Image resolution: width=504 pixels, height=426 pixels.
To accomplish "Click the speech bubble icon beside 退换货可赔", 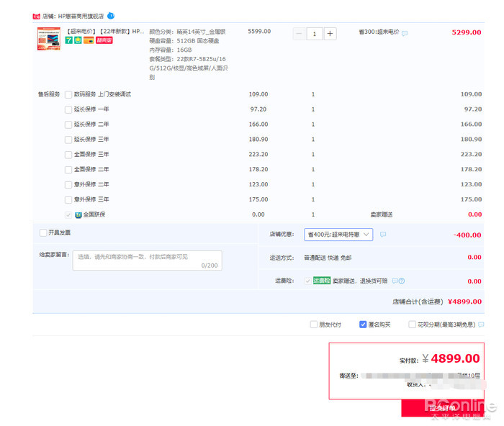I will [x=395, y=281].
